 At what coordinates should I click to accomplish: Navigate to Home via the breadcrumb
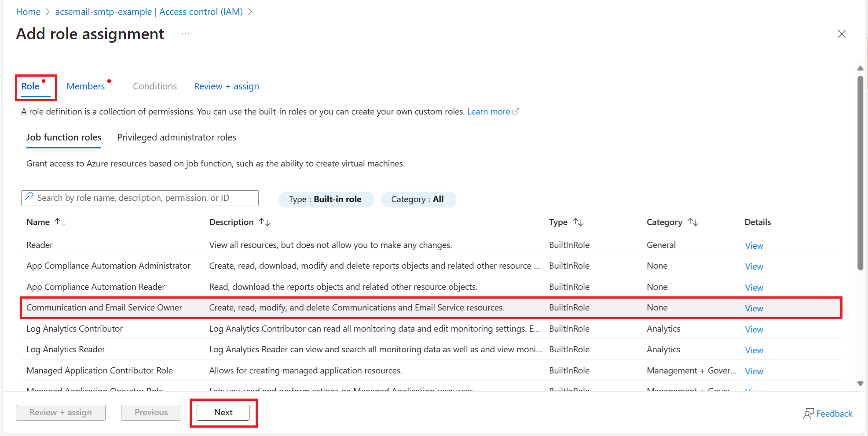click(28, 11)
